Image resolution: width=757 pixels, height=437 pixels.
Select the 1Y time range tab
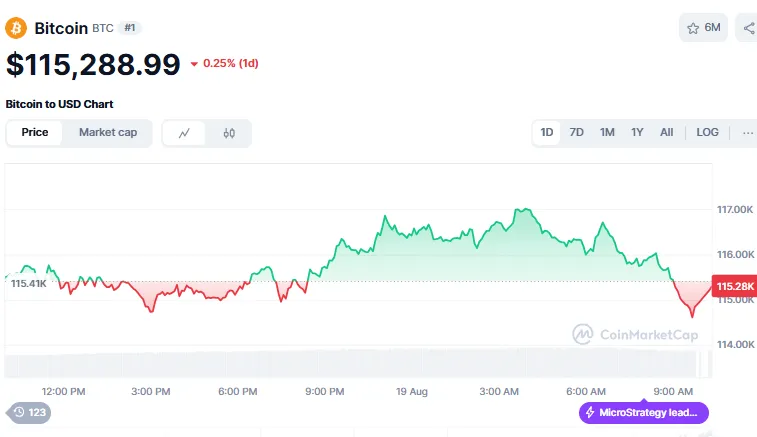click(637, 132)
